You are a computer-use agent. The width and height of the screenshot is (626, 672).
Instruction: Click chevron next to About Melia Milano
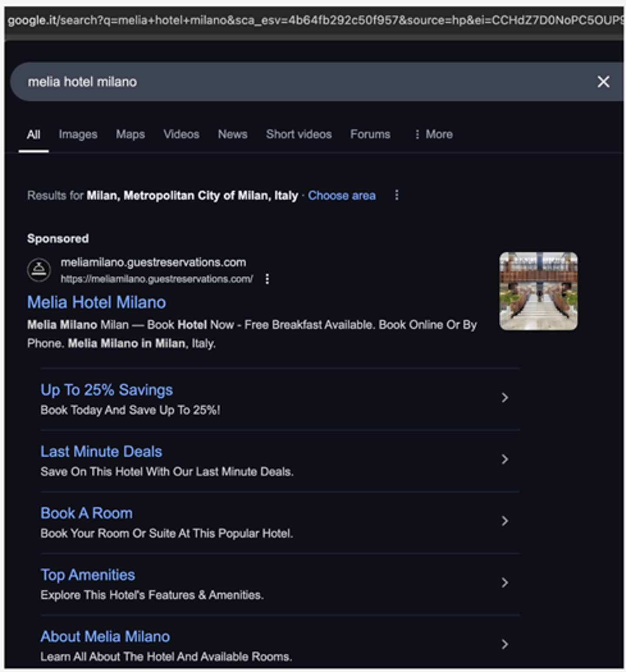pos(505,645)
